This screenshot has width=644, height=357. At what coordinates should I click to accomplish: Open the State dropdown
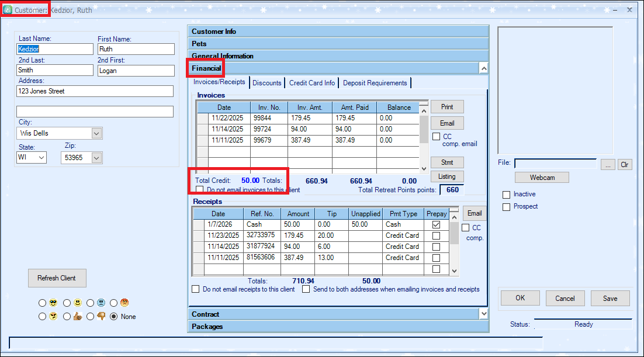41,158
